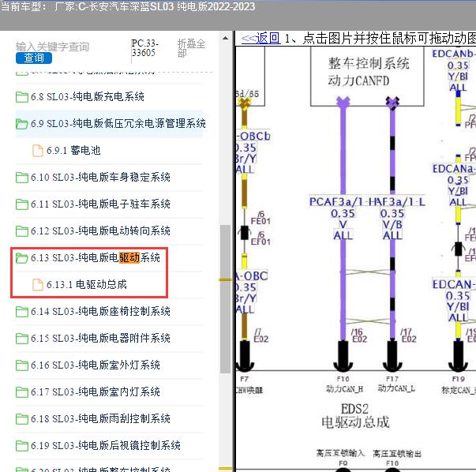
Task: Click the PC.33-33605 label
Action: click(144, 47)
